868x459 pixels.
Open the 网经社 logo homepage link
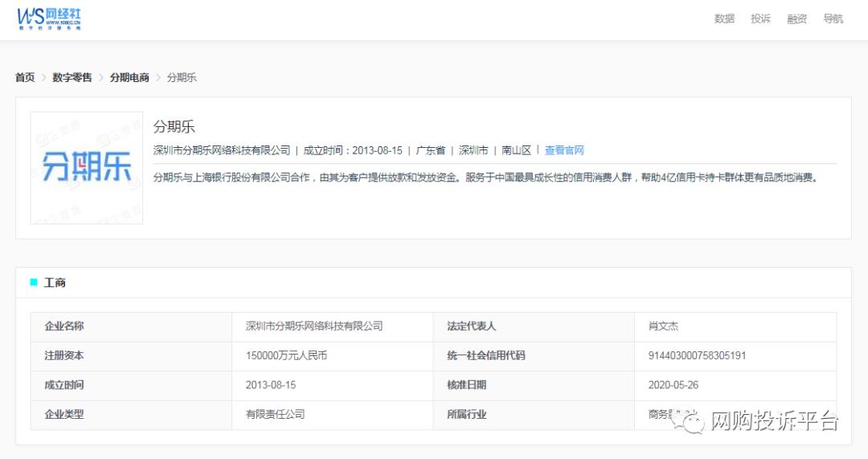pos(49,19)
